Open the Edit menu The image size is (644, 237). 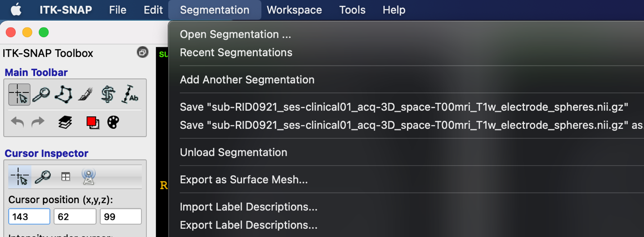coord(153,10)
